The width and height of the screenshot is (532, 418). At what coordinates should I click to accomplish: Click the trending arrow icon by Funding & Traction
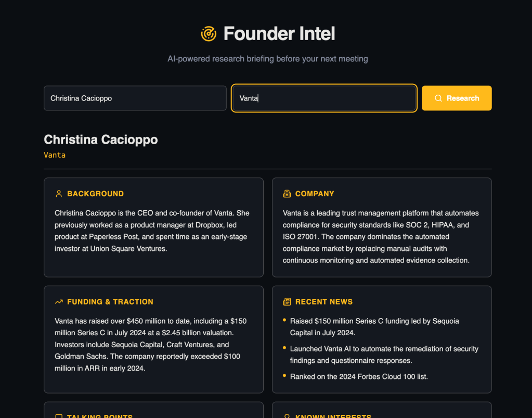coord(59,302)
